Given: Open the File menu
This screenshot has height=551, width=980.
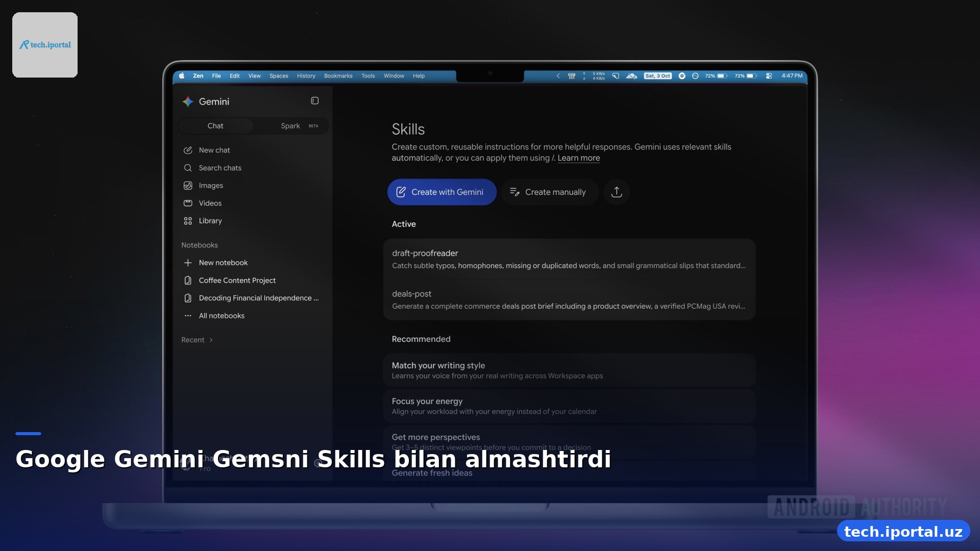Looking at the screenshot, I should 216,76.
